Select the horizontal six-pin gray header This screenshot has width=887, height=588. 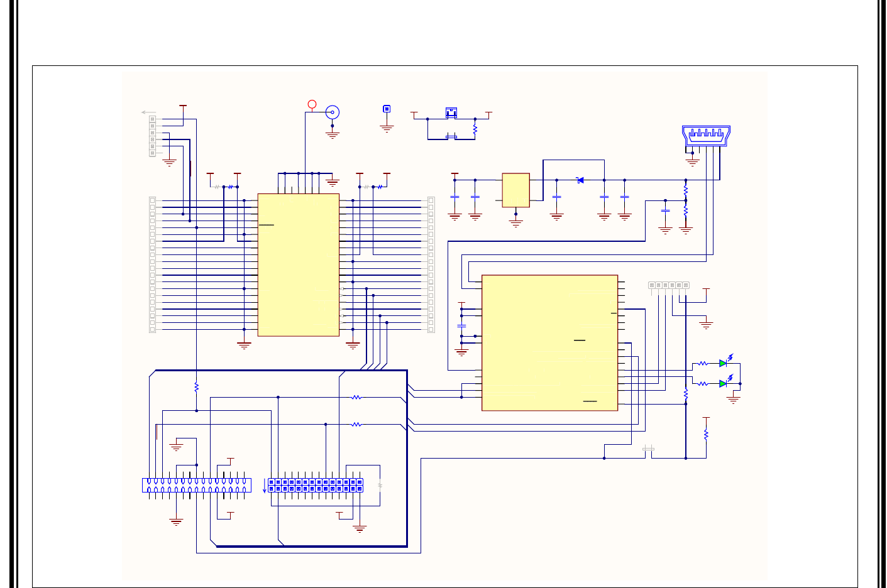click(x=669, y=285)
